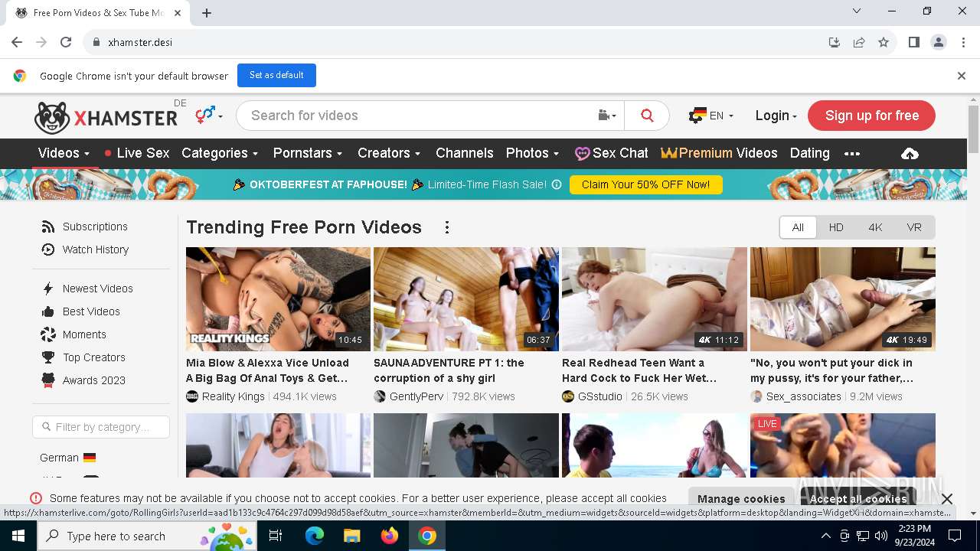Open File Explorer from the taskbar
The image size is (980, 551).
352,536
